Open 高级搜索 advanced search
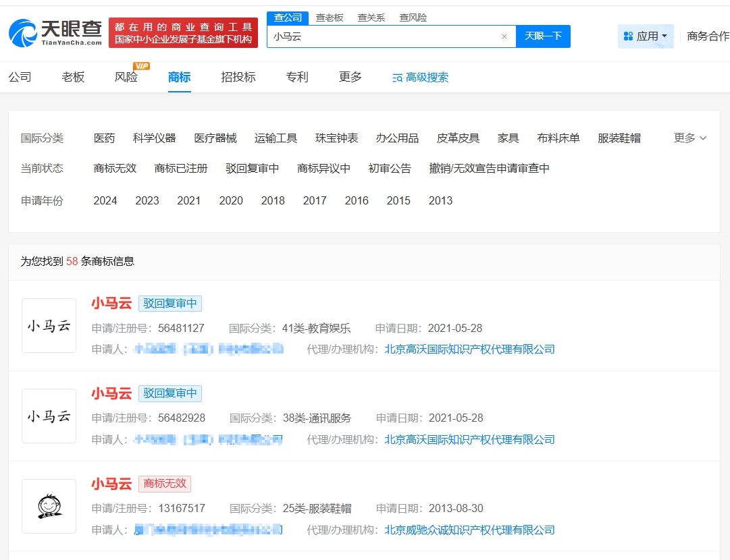 (421, 77)
